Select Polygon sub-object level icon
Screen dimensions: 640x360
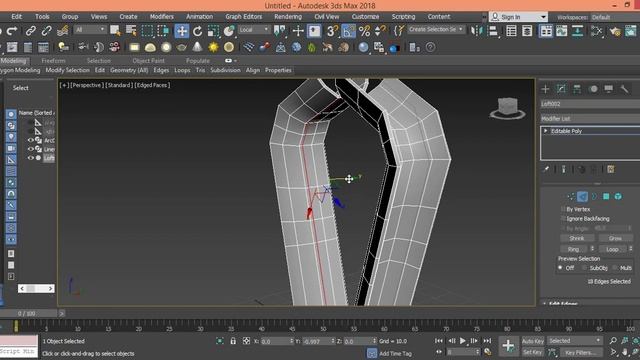tap(606, 197)
